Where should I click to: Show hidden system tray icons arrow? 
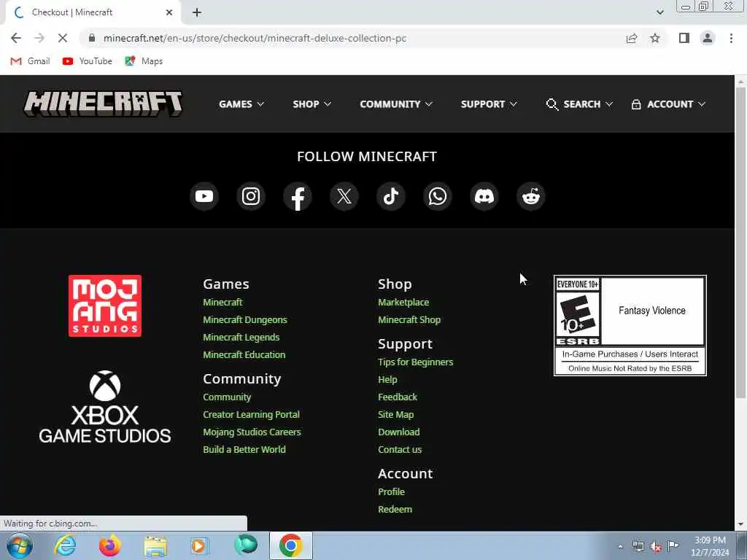[620, 546]
